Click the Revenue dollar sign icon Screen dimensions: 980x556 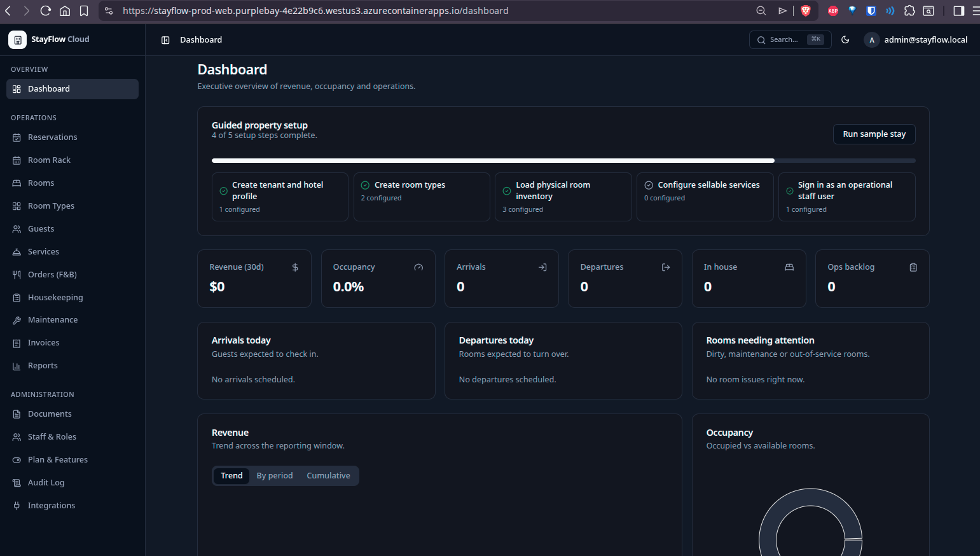(x=295, y=267)
